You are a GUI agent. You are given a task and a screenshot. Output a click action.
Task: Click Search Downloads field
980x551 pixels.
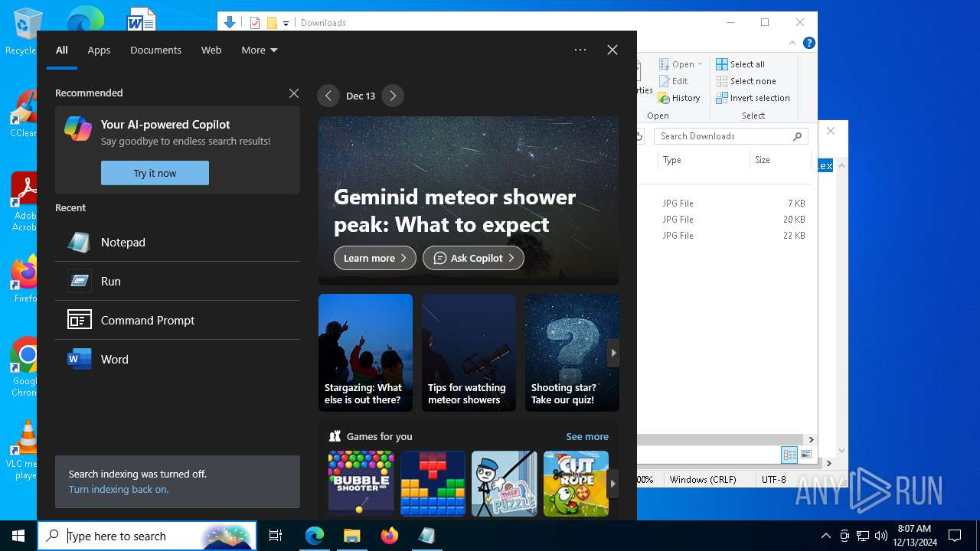pos(731,136)
